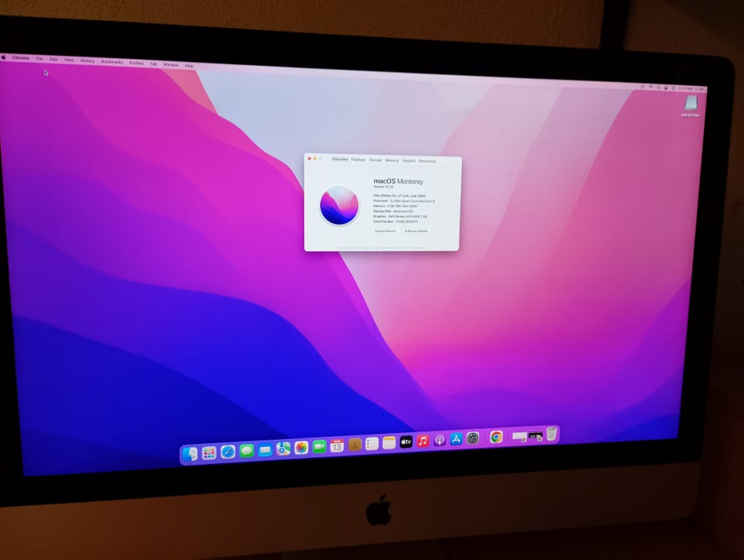Viewport: 744px width, 560px height.
Task: Open the Wi-Fi status menu
Action: pos(651,88)
